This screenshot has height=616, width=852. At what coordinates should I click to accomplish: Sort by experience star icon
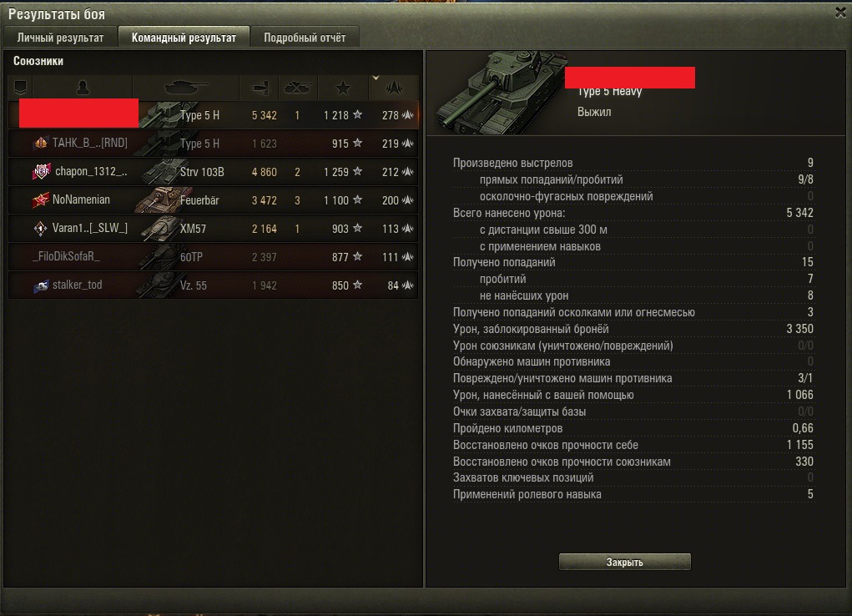coord(343,87)
